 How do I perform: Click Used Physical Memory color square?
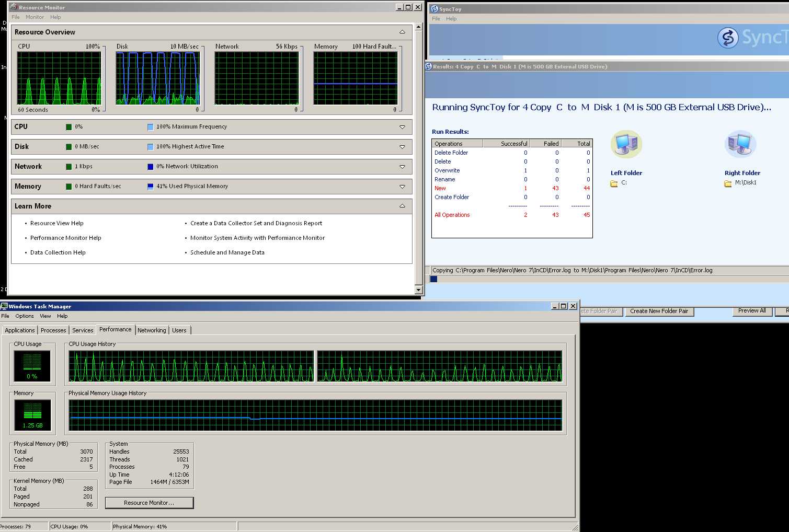click(x=151, y=187)
